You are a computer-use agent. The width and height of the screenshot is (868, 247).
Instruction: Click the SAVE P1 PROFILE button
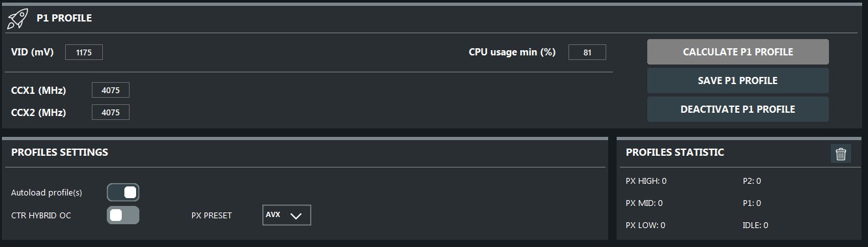[738, 81]
